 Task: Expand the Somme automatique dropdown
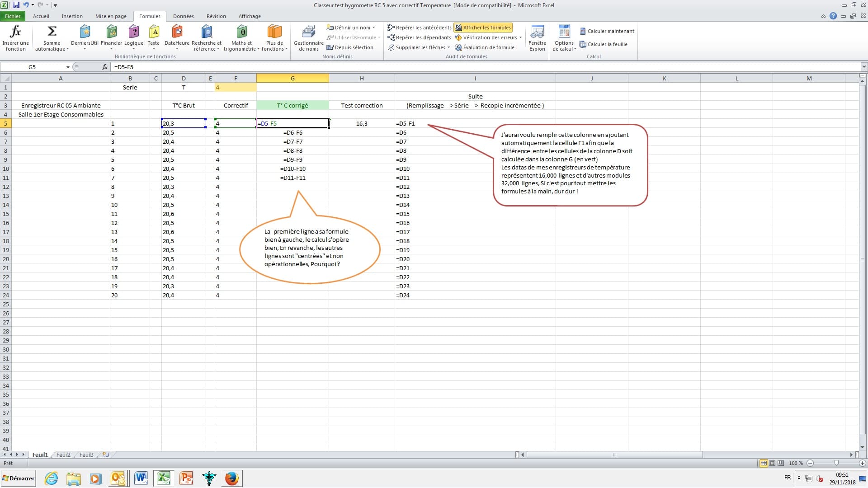coord(67,49)
